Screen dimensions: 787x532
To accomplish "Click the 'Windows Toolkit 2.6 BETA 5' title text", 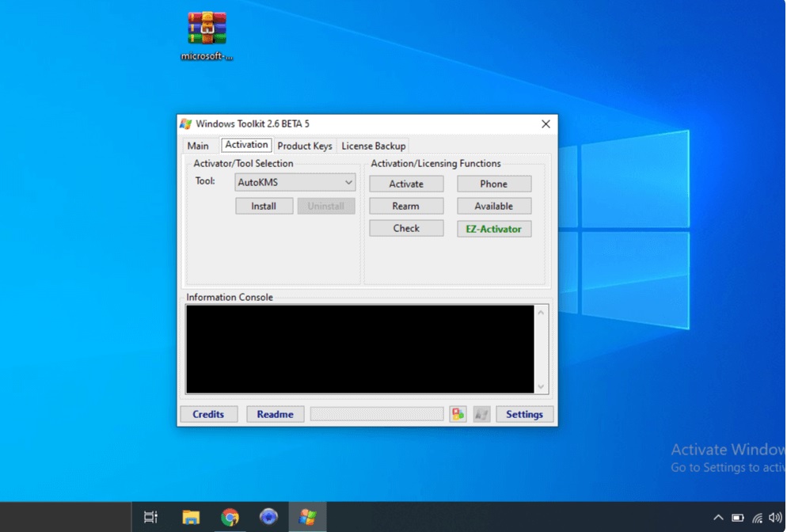I will click(x=253, y=124).
